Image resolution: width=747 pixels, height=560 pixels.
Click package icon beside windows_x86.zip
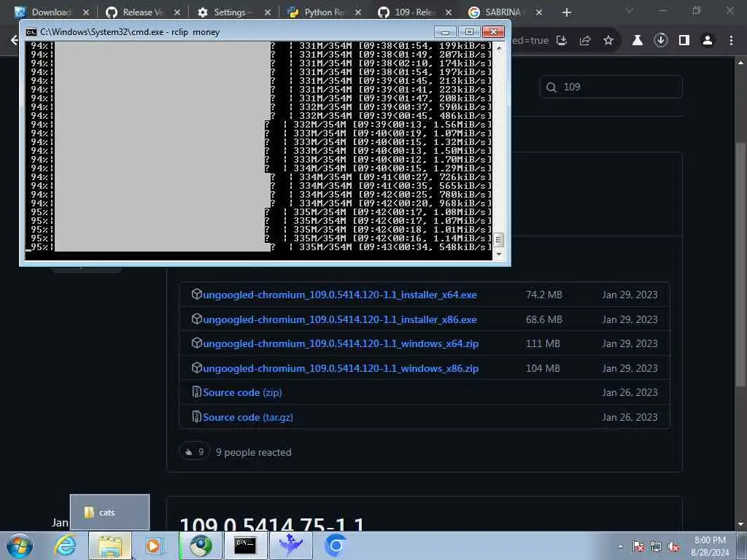tap(196, 367)
